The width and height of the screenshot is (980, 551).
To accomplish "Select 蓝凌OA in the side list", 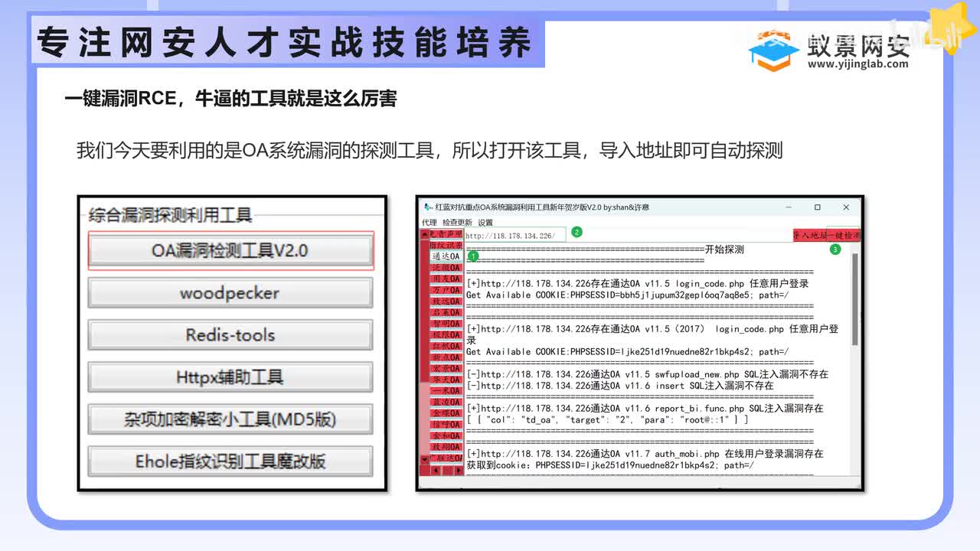I will pyautogui.click(x=446, y=402).
